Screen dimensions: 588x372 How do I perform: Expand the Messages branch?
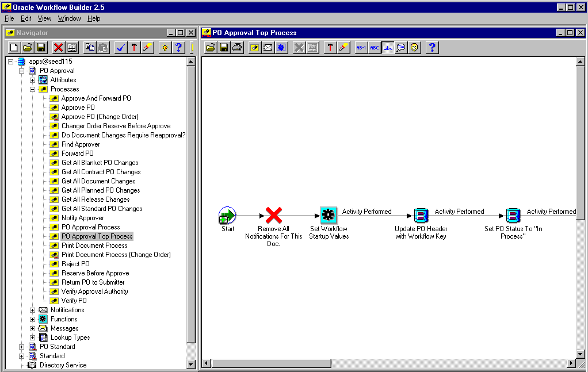click(33, 328)
